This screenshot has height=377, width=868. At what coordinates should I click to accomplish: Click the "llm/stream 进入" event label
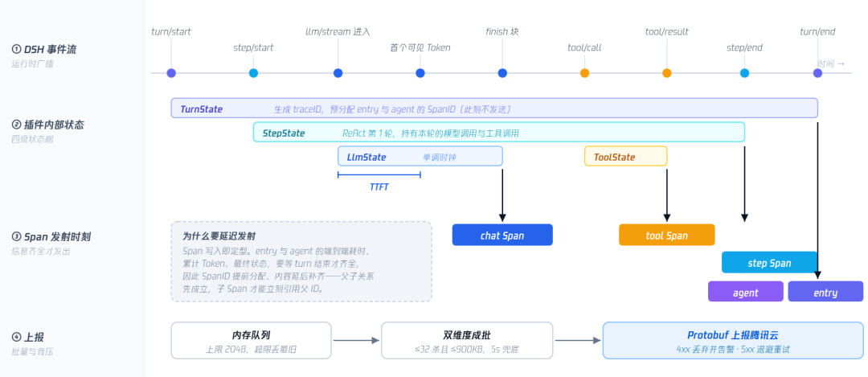point(338,31)
